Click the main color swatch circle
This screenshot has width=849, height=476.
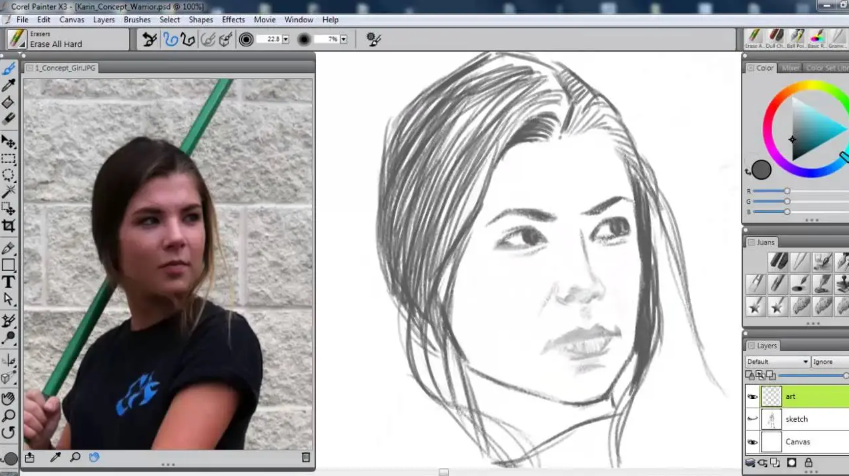(x=761, y=169)
